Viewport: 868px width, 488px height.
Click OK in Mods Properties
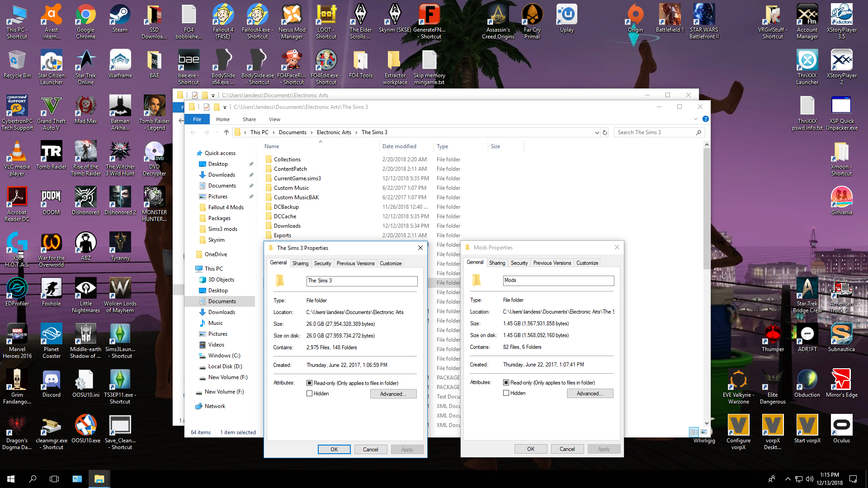tap(531, 449)
